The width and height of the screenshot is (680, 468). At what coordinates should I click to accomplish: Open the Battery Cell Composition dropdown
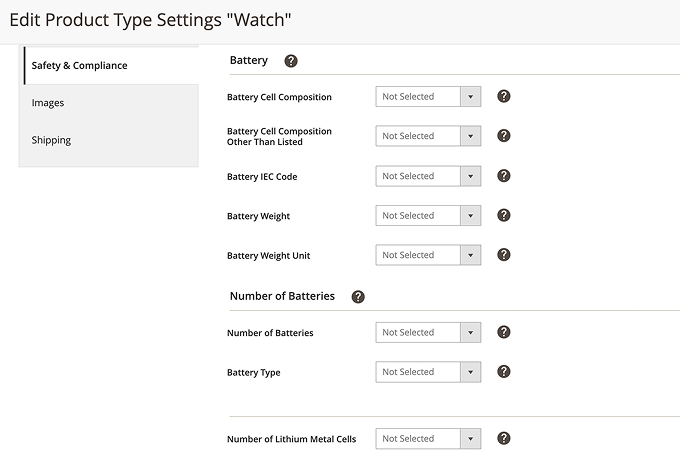point(428,97)
